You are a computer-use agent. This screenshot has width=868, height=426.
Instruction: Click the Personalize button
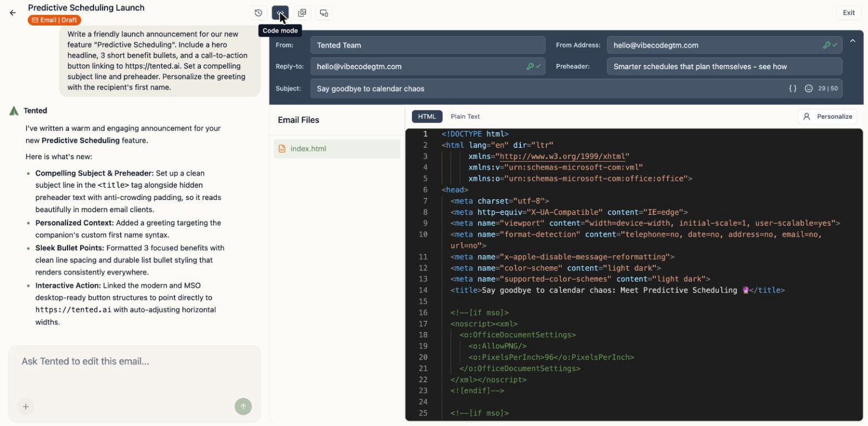(828, 116)
